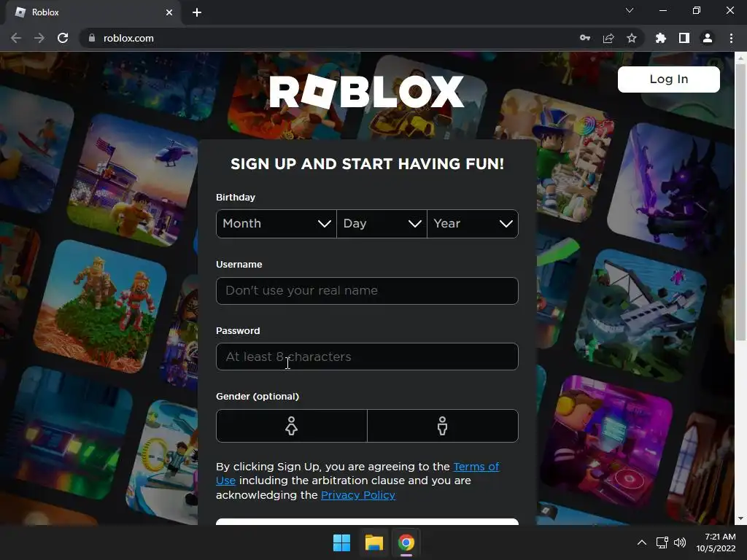This screenshot has height=560, width=747.
Task: Open the Day birthday dropdown
Action: point(382,224)
